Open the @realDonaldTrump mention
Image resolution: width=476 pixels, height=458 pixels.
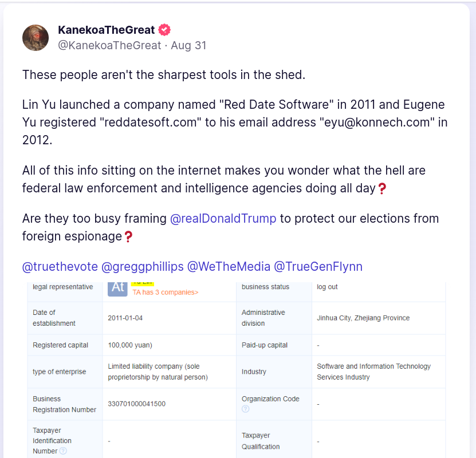coord(223,219)
